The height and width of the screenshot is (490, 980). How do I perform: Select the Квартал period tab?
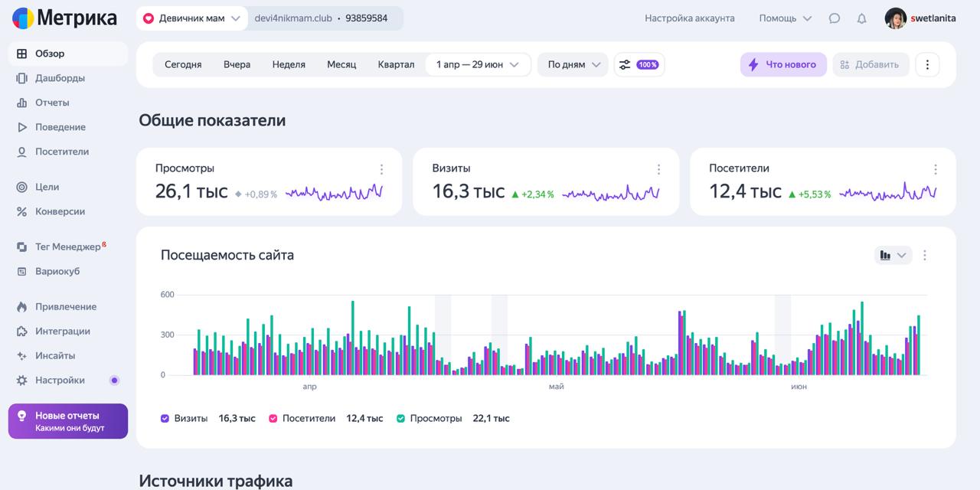coord(396,64)
